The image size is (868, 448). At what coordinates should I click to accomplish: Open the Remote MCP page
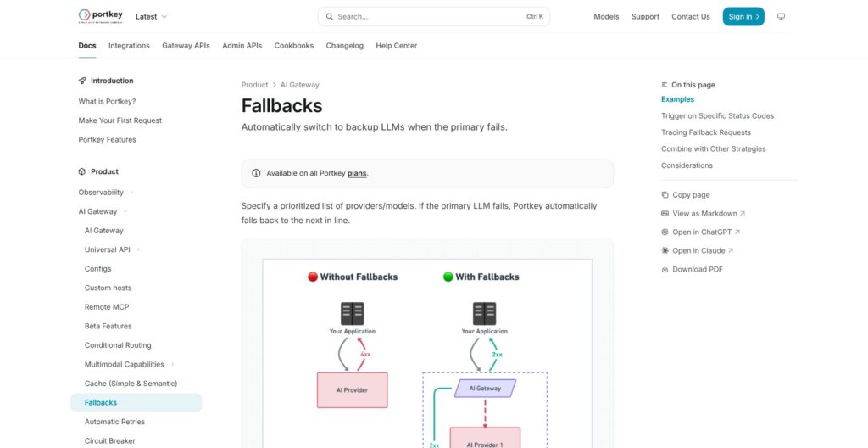(x=107, y=307)
